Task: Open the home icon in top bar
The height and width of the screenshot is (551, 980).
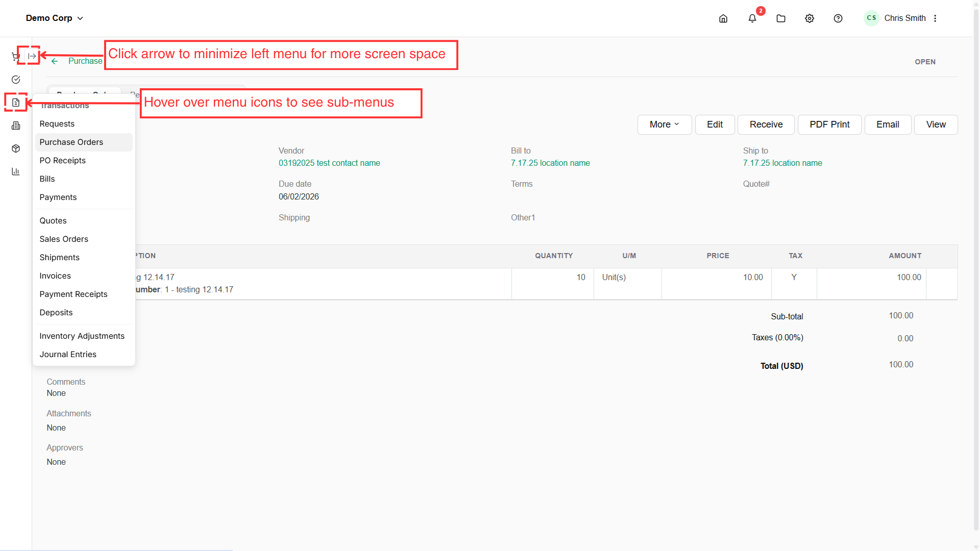Action: coord(723,18)
